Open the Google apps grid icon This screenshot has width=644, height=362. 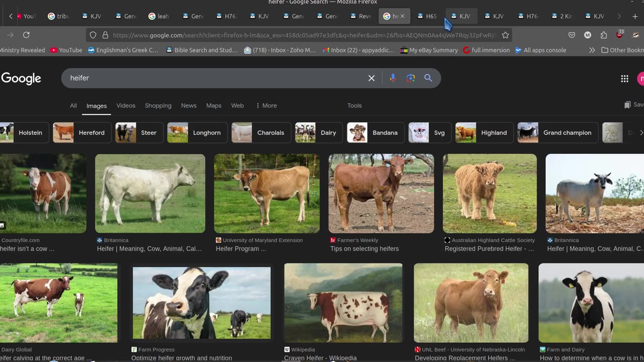(x=624, y=78)
